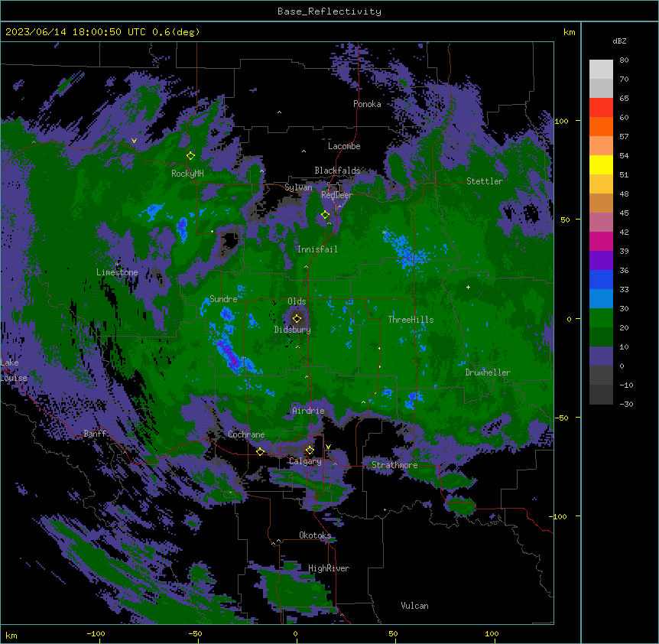
Task: Click the dBZ legend heading
Action: [x=619, y=41]
